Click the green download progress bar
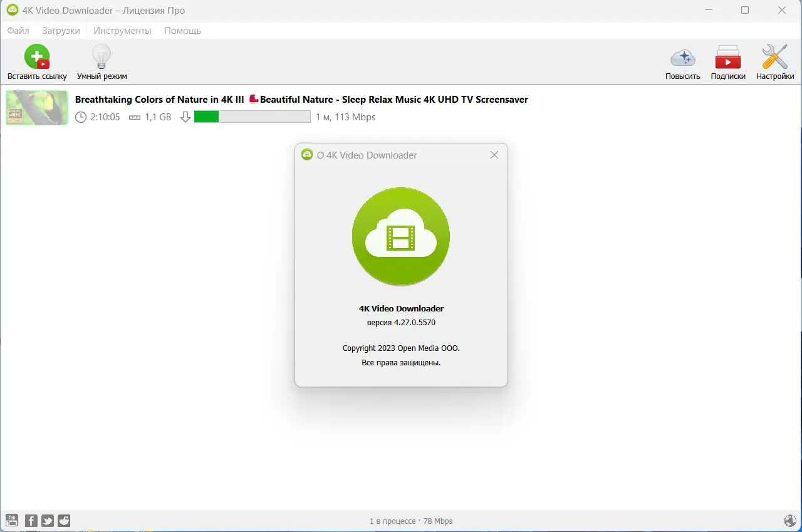This screenshot has height=532, width=802. [252, 117]
